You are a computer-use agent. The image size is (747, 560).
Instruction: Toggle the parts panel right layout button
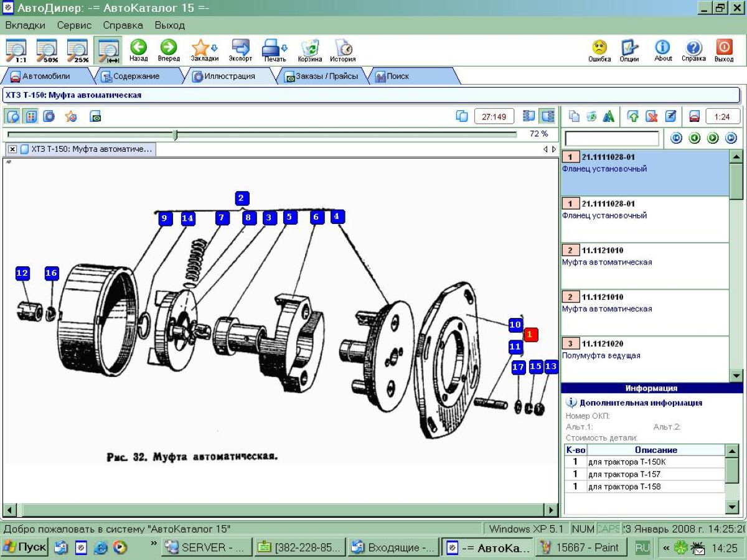click(548, 116)
